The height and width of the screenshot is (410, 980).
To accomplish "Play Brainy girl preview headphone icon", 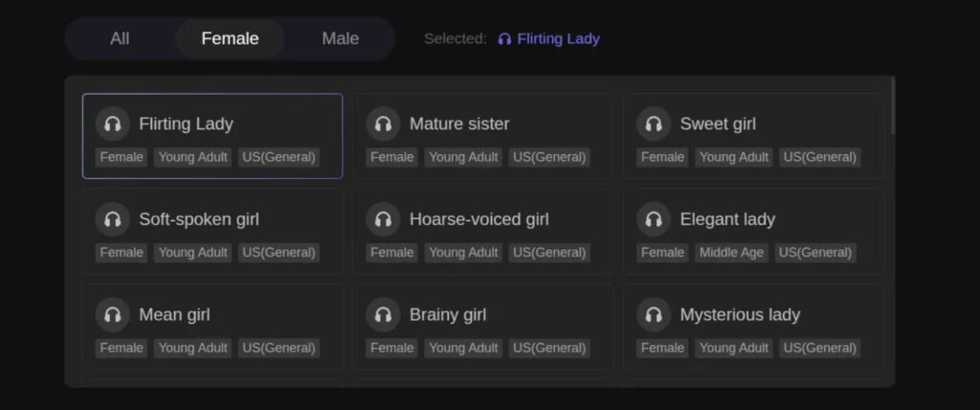I will 383,314.
